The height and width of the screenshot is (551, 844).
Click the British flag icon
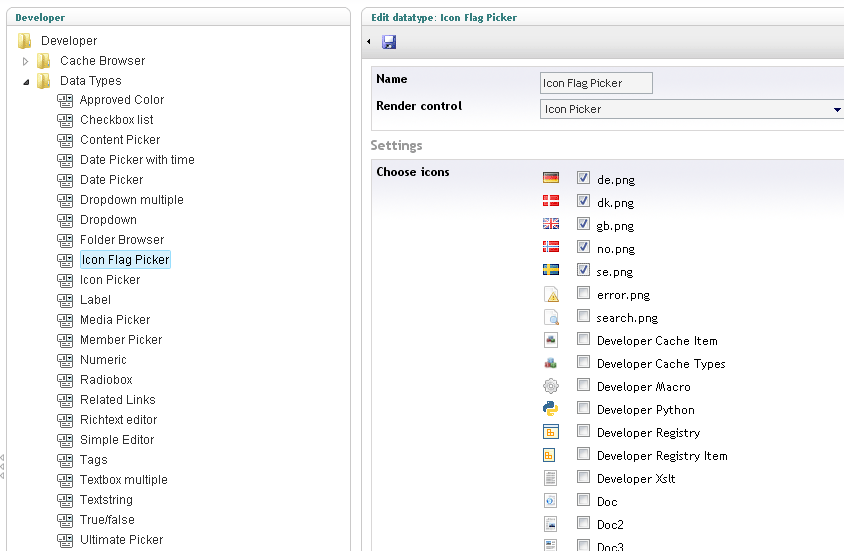(x=551, y=223)
